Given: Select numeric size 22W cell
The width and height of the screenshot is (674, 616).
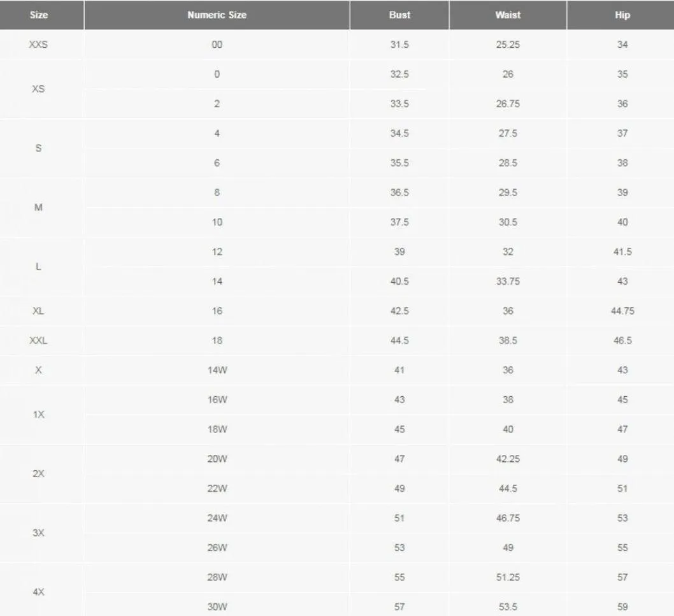Looking at the screenshot, I should pos(217,489).
